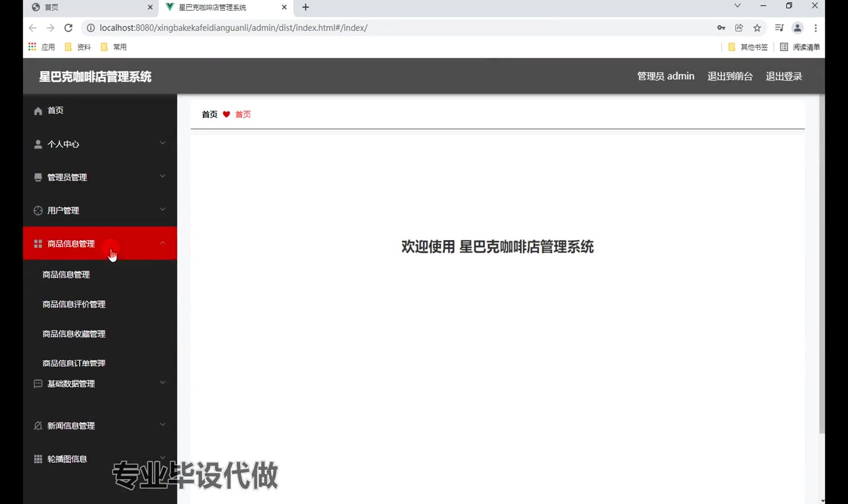The height and width of the screenshot is (504, 848).
Task: Open the 其他书签 folder
Action: (748, 47)
